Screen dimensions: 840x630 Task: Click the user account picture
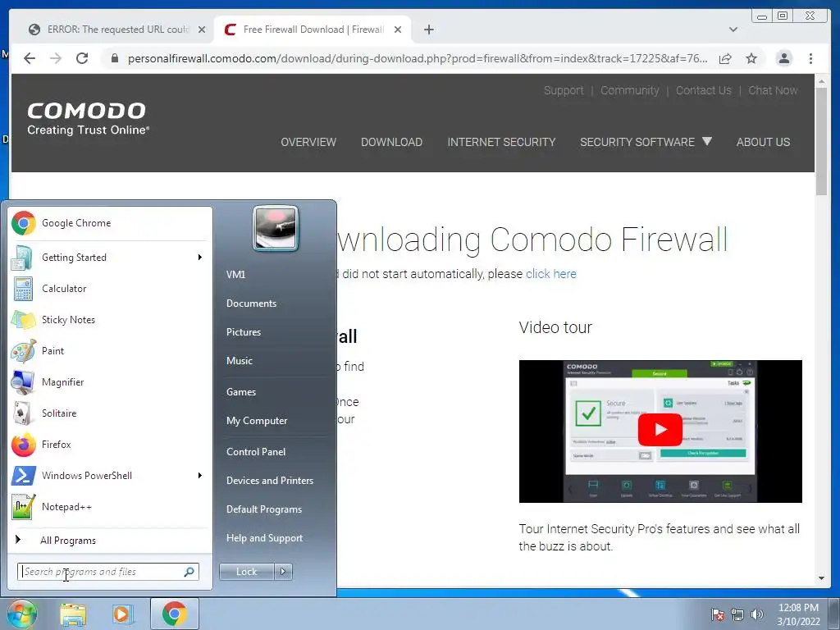[276, 228]
